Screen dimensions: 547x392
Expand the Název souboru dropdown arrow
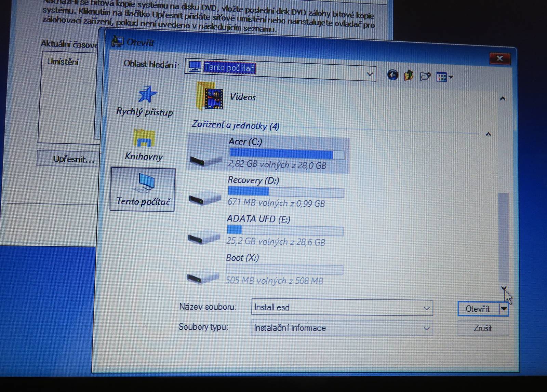426,309
